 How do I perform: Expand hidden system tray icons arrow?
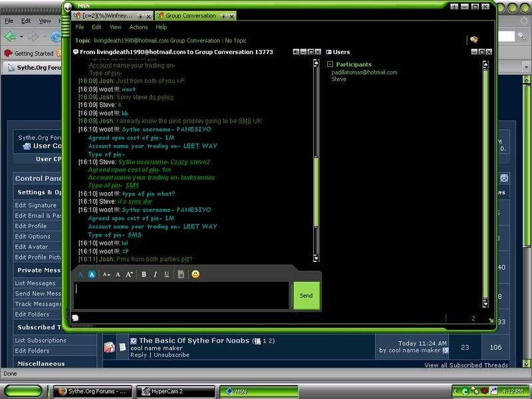[x=456, y=391]
